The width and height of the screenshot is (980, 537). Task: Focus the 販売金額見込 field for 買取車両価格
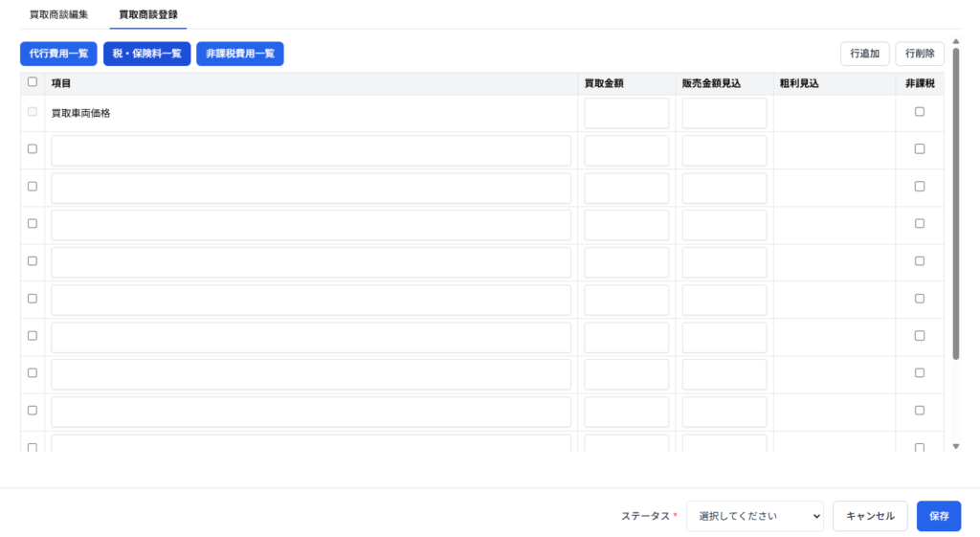click(724, 113)
